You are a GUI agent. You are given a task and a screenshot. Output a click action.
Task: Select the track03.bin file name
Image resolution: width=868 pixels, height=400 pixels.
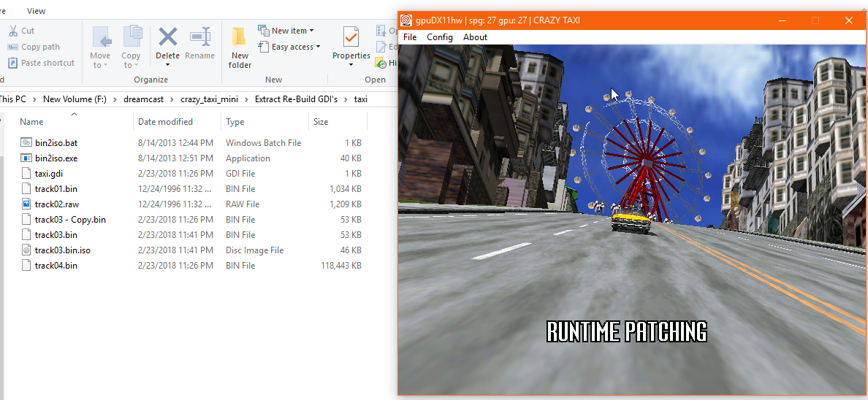coord(56,235)
